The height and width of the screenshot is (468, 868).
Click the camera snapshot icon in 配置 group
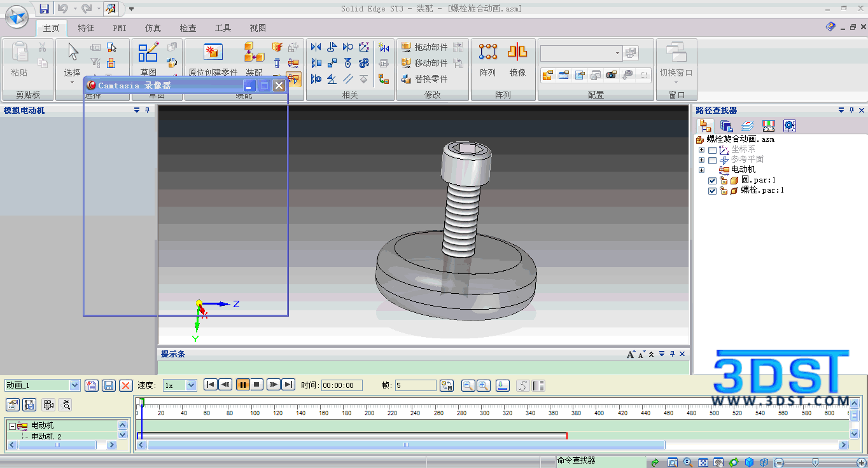click(612, 75)
